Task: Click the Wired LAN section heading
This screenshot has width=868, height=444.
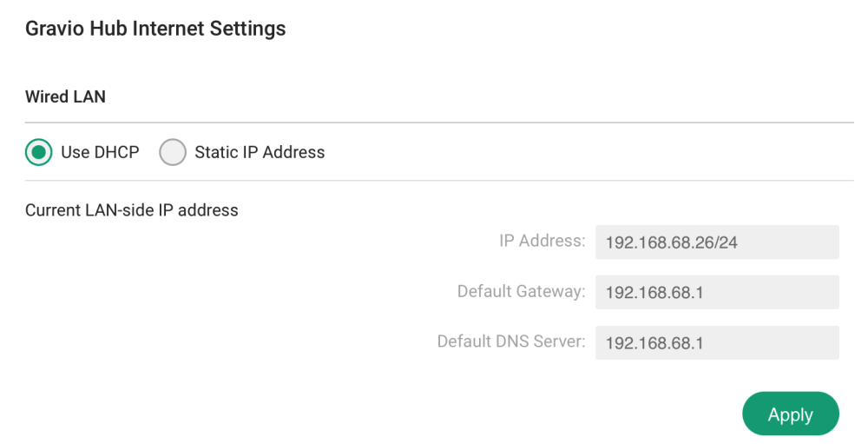Action: tap(65, 96)
